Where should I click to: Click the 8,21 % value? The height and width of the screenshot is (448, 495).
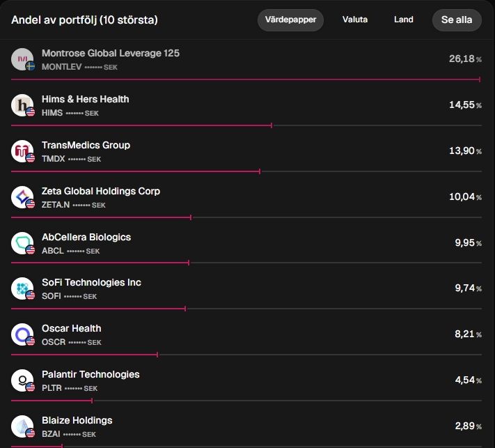tap(468, 334)
